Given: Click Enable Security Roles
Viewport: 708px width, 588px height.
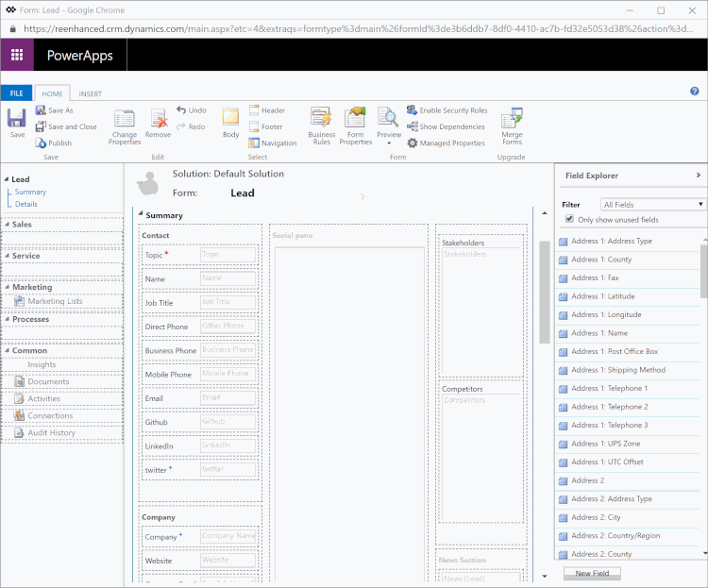Looking at the screenshot, I should coord(447,110).
